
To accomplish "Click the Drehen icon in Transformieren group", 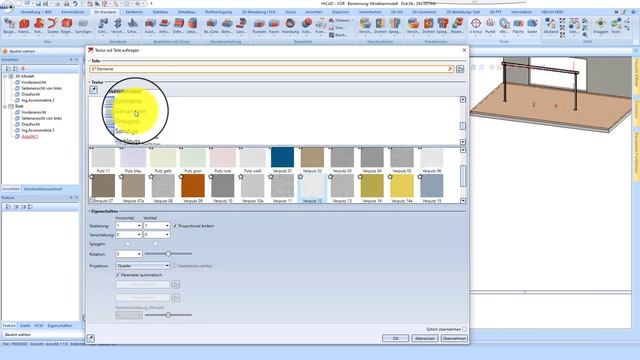I will tap(380, 24).
